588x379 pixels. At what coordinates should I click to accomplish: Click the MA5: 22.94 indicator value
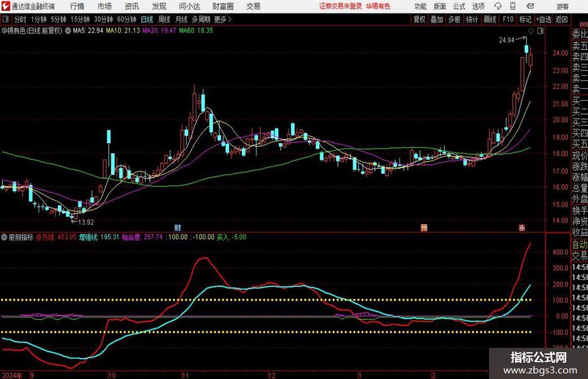point(88,30)
